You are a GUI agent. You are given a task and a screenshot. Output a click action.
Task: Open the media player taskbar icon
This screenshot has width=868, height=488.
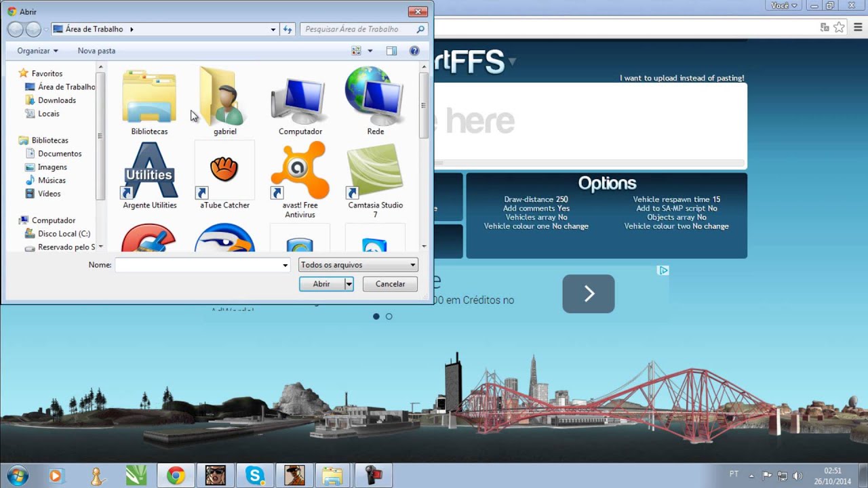(x=56, y=476)
